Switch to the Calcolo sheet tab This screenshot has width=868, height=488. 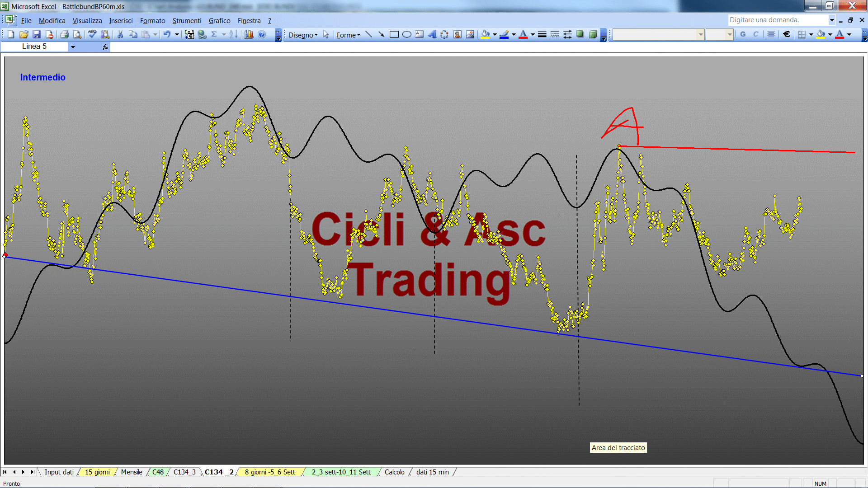tap(394, 472)
